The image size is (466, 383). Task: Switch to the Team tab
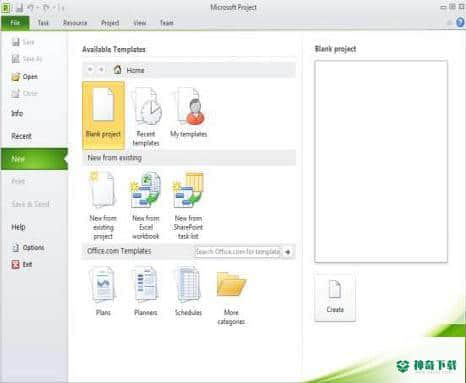coord(167,23)
